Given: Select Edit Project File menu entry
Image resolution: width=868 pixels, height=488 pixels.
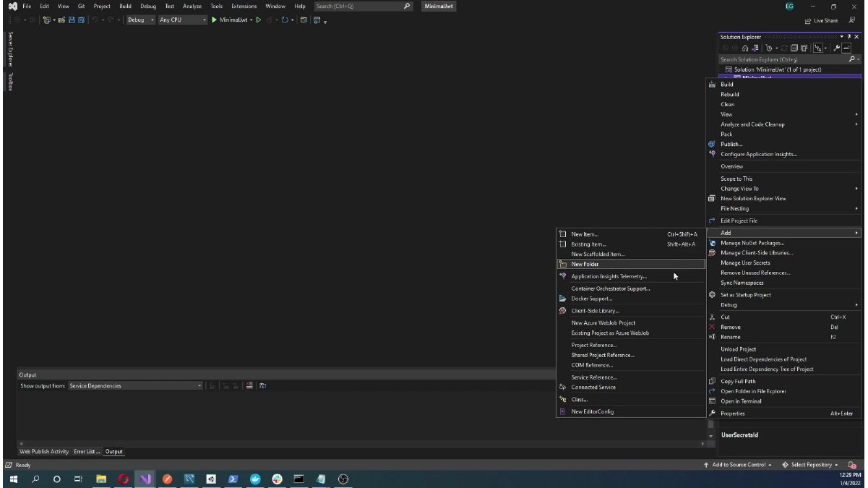Looking at the screenshot, I should point(784,221).
